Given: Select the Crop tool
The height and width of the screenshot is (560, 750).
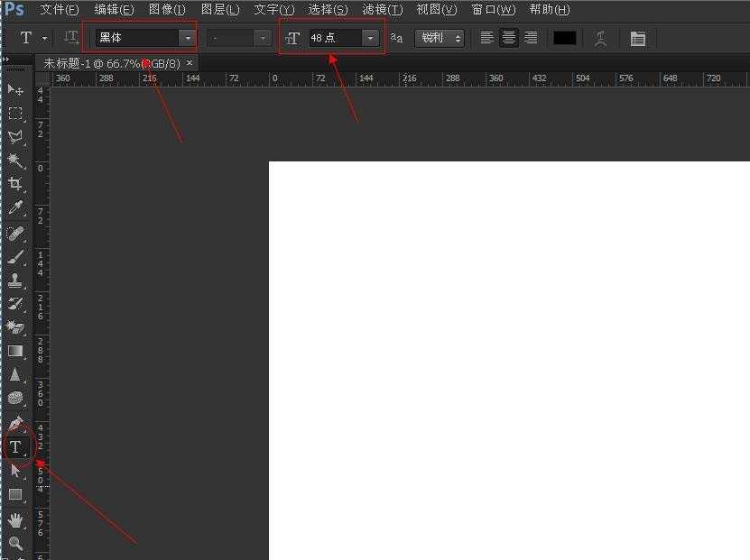Looking at the screenshot, I should click(x=15, y=184).
